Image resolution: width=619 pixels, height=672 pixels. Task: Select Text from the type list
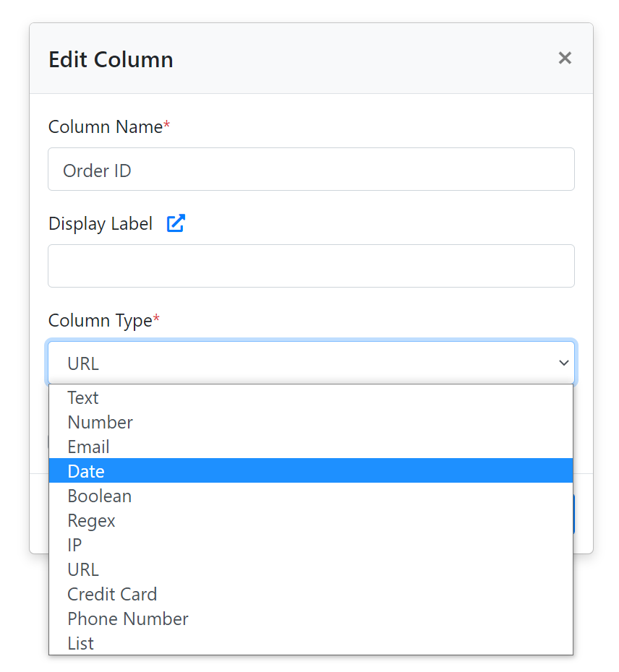tap(83, 397)
